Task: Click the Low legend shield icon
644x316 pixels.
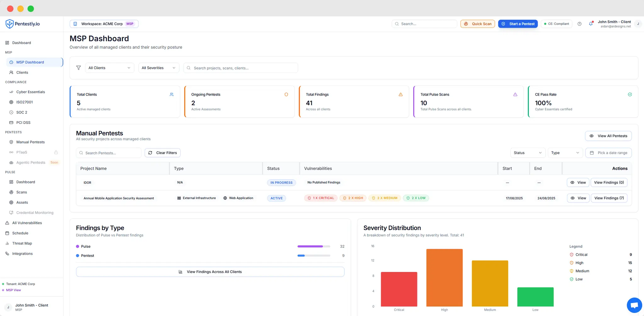Action: pyautogui.click(x=572, y=279)
